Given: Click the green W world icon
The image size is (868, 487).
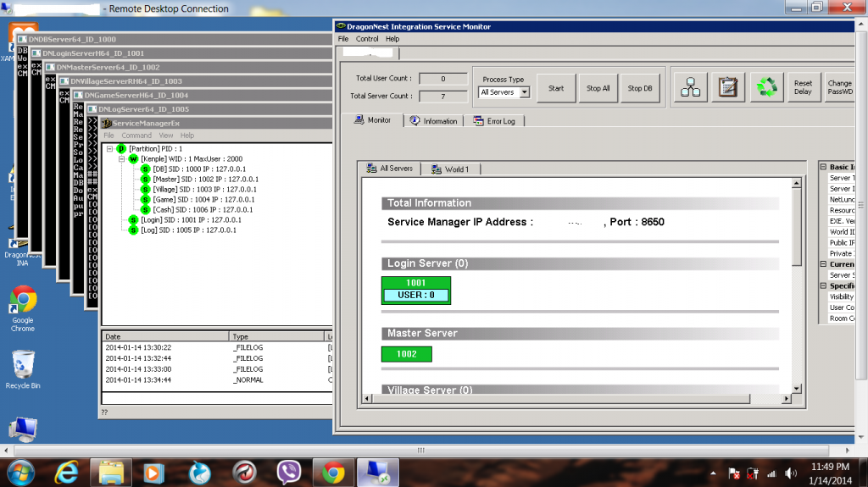Looking at the screenshot, I should 133,159.
